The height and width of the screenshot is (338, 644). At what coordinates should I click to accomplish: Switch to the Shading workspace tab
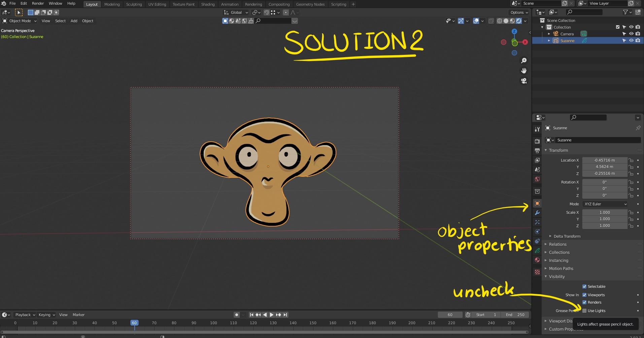click(208, 4)
